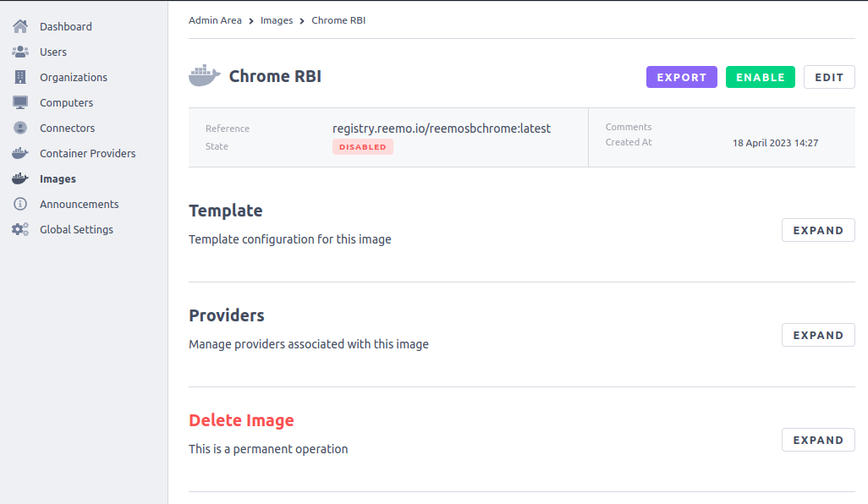Click the chevron after Admin Area
Image resolution: width=868 pixels, height=504 pixels.
point(250,21)
